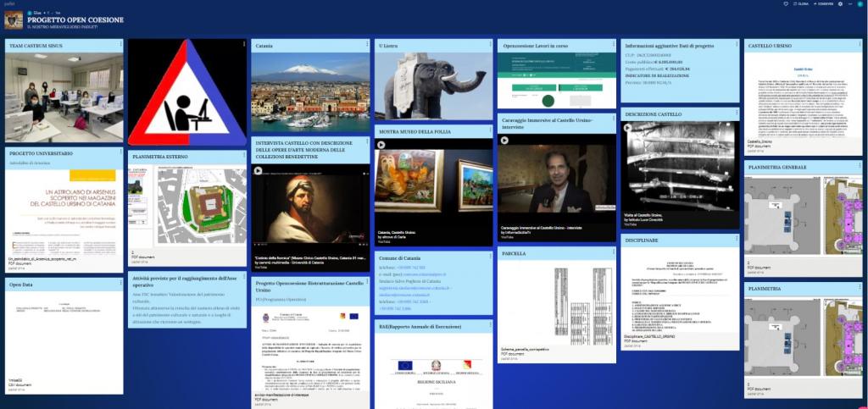Like this padlet with the heart icon

786,4
